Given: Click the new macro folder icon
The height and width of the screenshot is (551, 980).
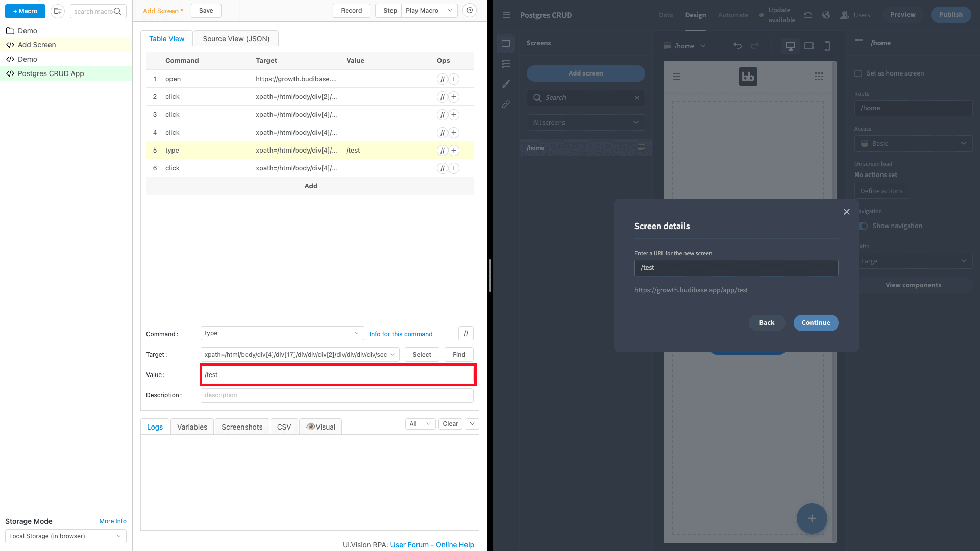Looking at the screenshot, I should pos(58,11).
